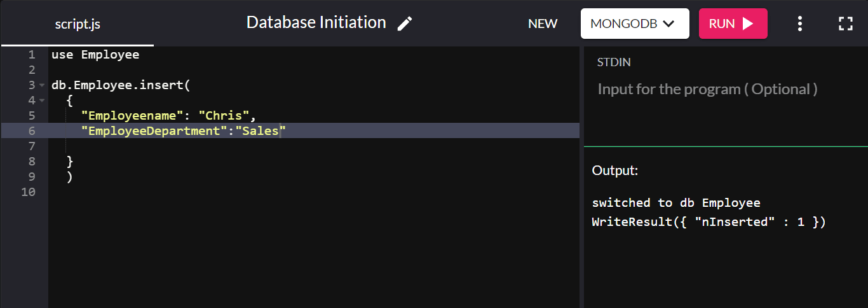Screen dimensions: 868x308
Task: Create a NEW script
Action: (x=543, y=24)
